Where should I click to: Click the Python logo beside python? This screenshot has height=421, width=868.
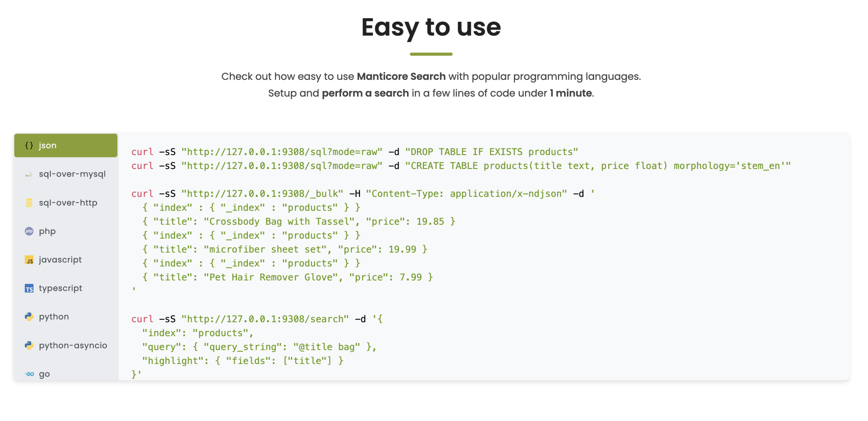[x=29, y=317]
